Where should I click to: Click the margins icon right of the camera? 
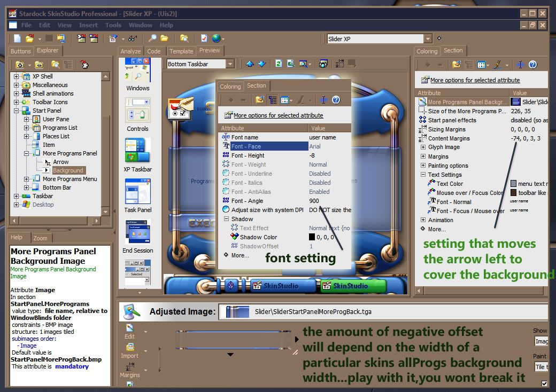339,64
